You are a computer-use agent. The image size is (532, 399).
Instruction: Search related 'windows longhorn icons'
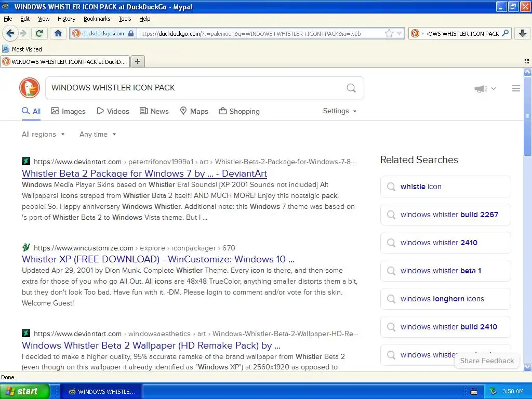click(445, 299)
